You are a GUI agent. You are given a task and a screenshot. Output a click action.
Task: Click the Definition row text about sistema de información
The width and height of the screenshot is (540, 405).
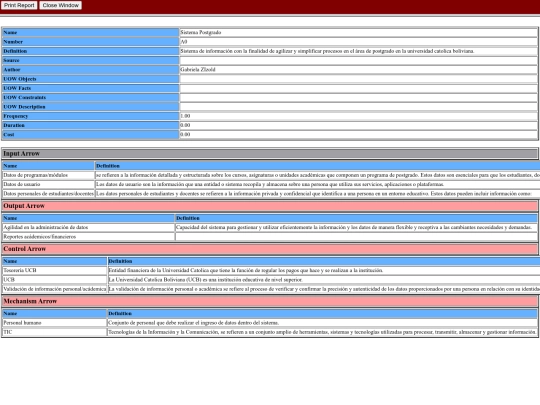[x=327, y=51]
